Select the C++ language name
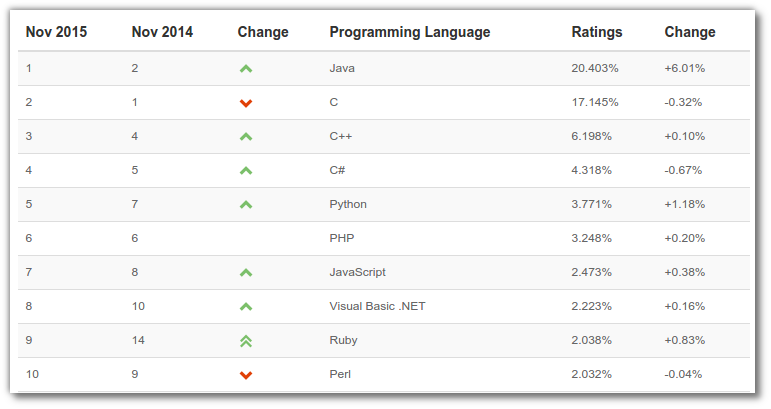 click(x=341, y=136)
